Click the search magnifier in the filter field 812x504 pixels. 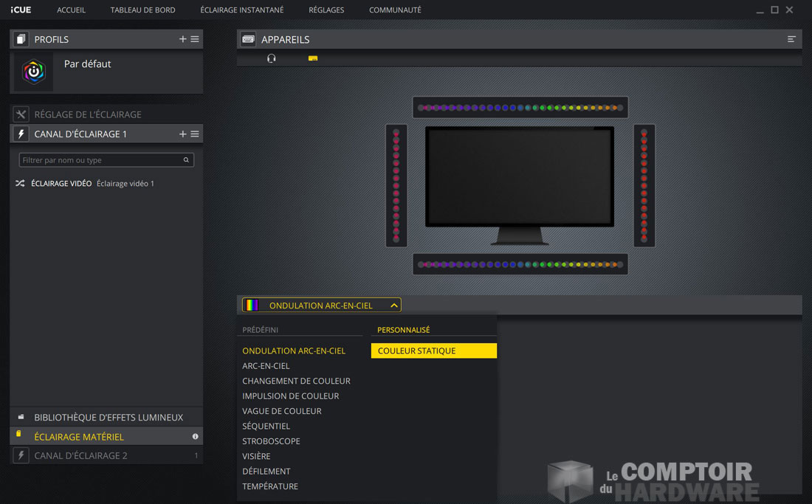click(187, 159)
